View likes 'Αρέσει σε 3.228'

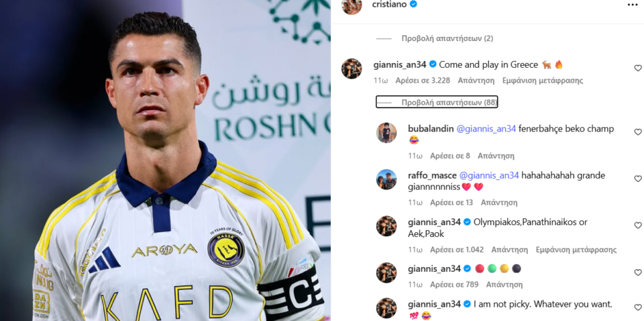(423, 81)
